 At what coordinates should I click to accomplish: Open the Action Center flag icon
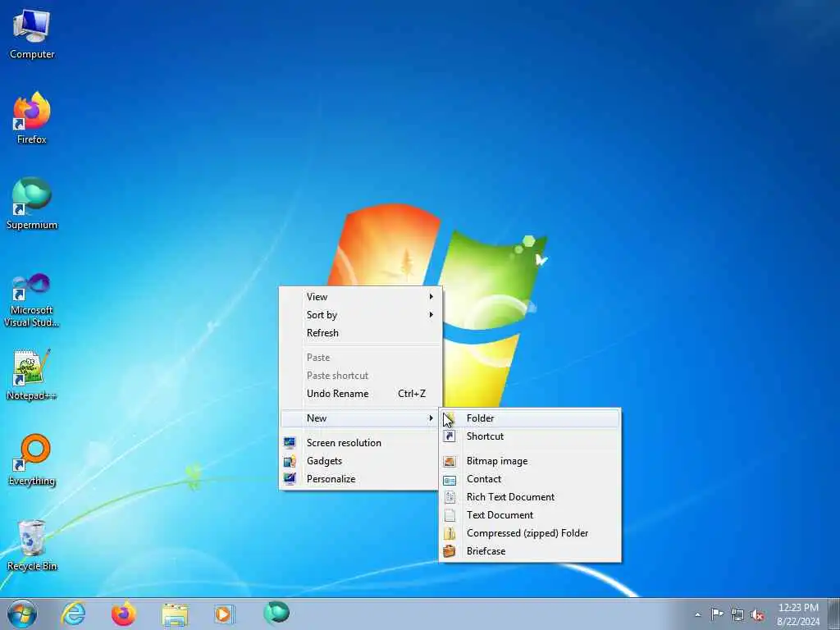click(x=717, y=614)
